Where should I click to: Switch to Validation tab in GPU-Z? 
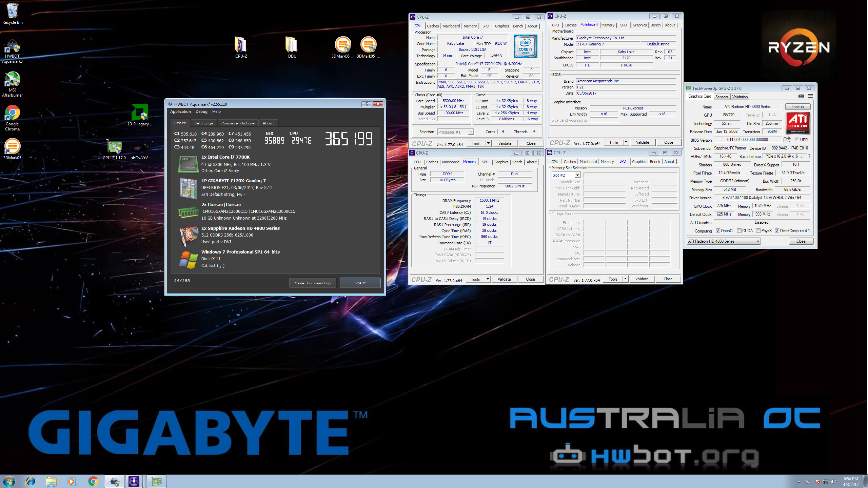(740, 97)
